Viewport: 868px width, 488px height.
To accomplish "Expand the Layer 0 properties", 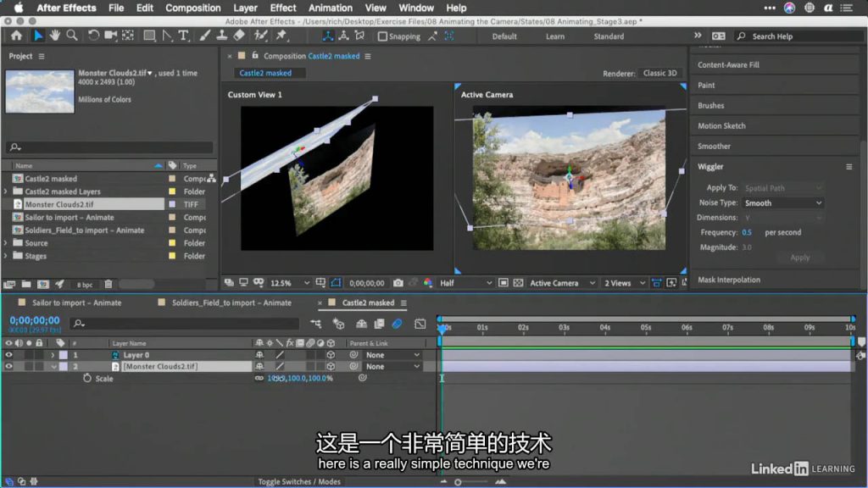I will pyautogui.click(x=53, y=355).
